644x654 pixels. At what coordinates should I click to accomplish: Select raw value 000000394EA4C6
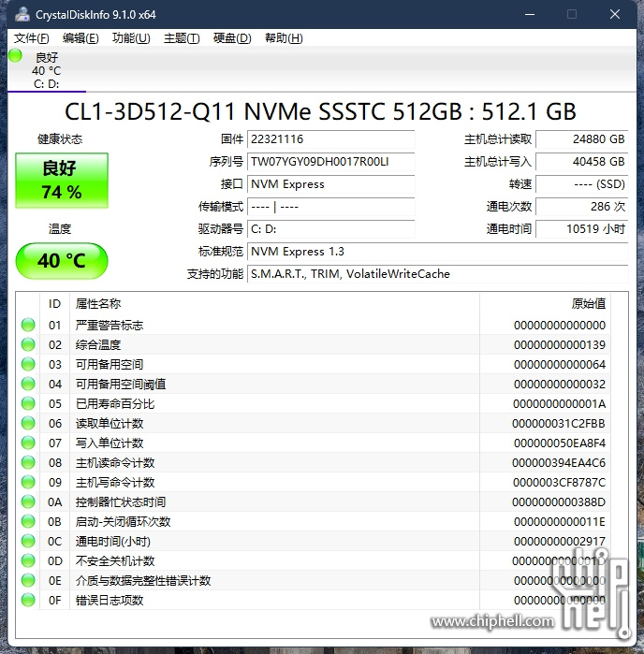pyautogui.click(x=559, y=462)
